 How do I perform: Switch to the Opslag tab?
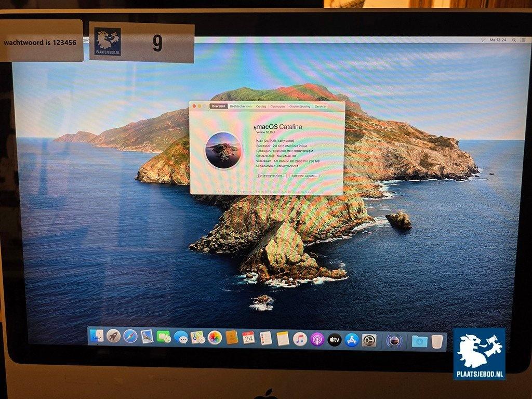click(261, 107)
